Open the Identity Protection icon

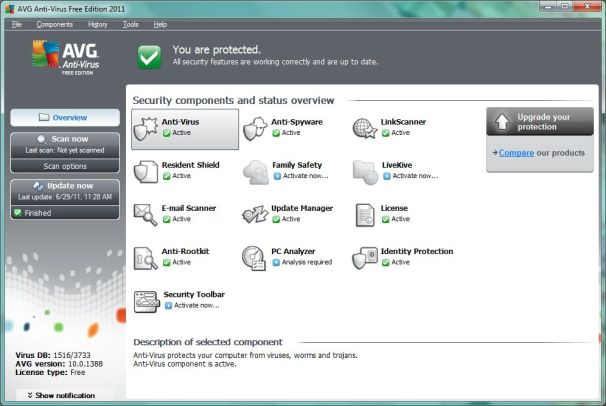pyautogui.click(x=365, y=258)
